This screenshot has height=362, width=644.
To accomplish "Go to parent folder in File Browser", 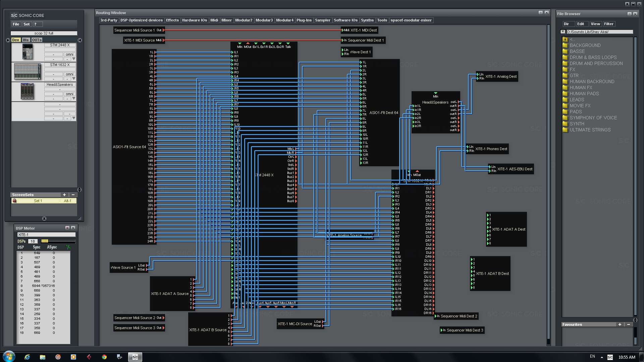I will [565, 40].
